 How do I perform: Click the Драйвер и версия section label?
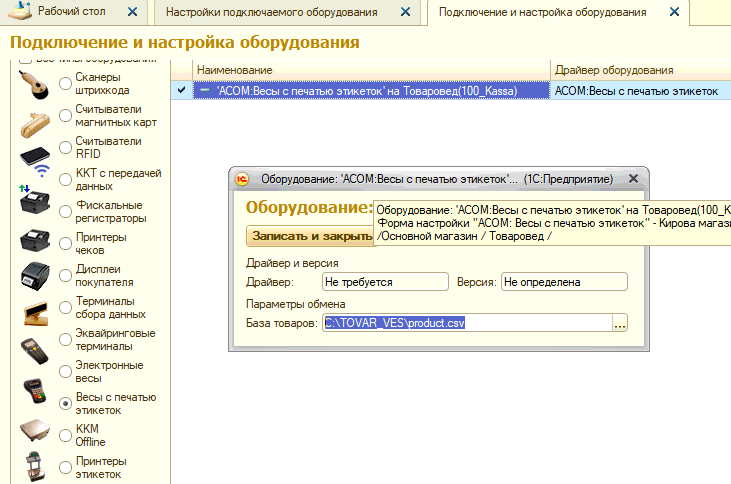coord(292,263)
